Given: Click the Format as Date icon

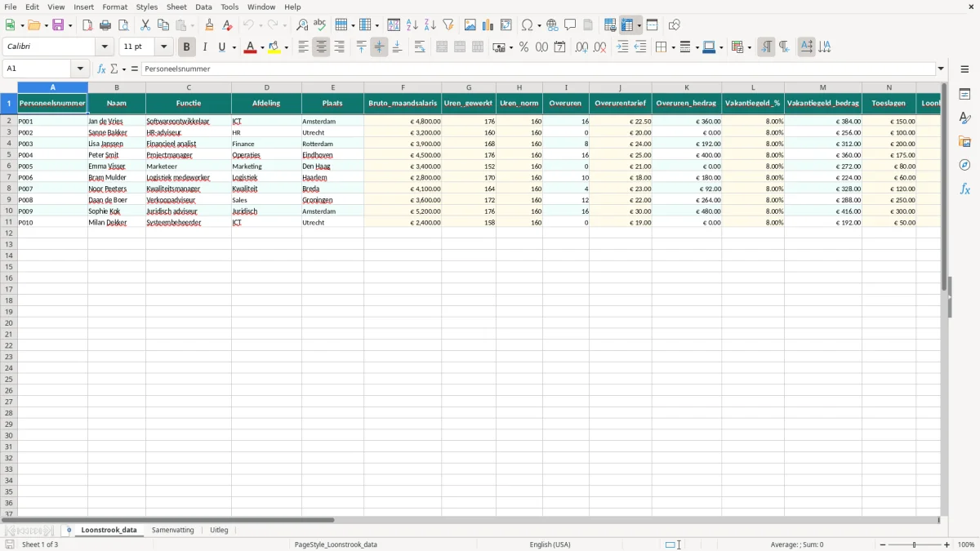Looking at the screenshot, I should (560, 47).
